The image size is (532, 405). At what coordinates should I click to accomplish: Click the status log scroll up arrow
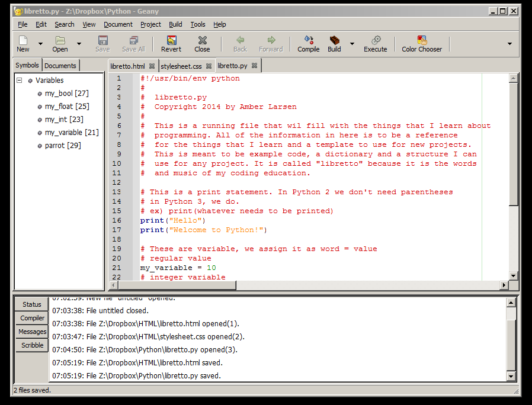[511, 302]
